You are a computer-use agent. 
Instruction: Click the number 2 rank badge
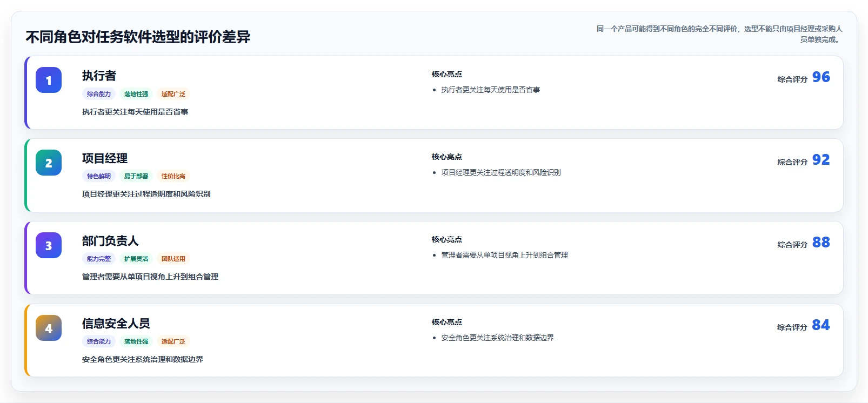[x=49, y=163]
